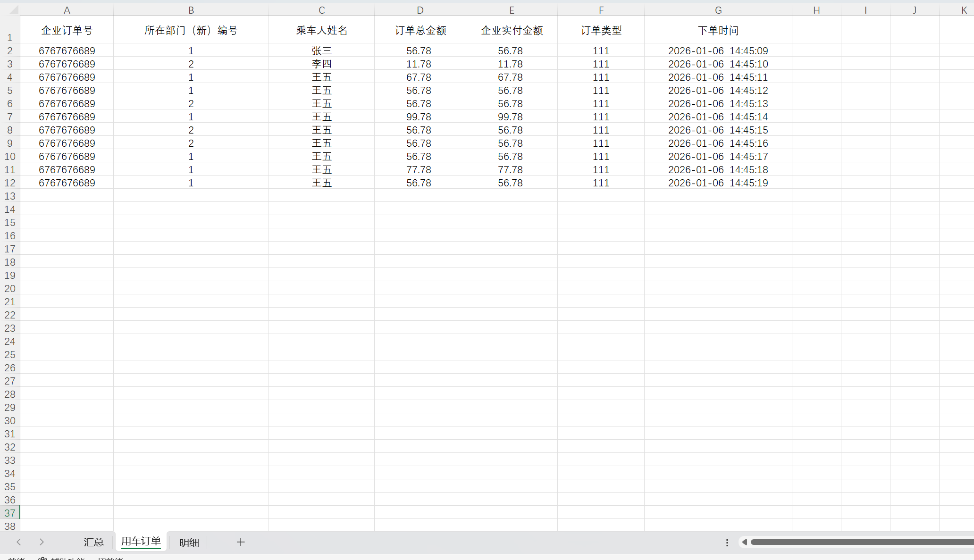Viewport: 974px width, 560px height.
Task: Select cell containing 张三
Action: (321, 50)
